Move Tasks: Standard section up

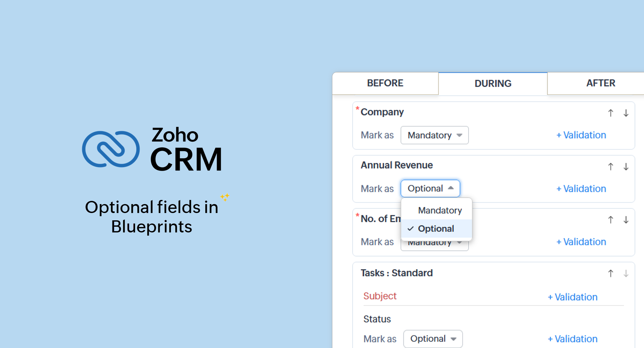point(610,273)
